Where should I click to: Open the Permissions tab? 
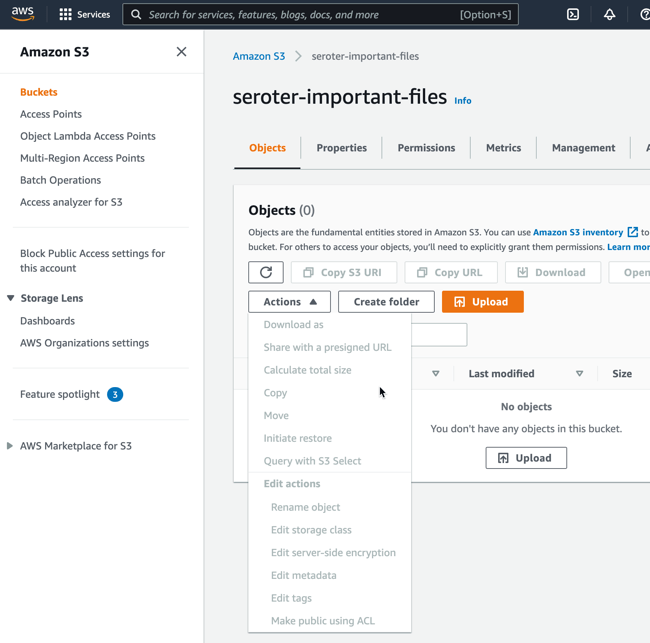pos(426,148)
